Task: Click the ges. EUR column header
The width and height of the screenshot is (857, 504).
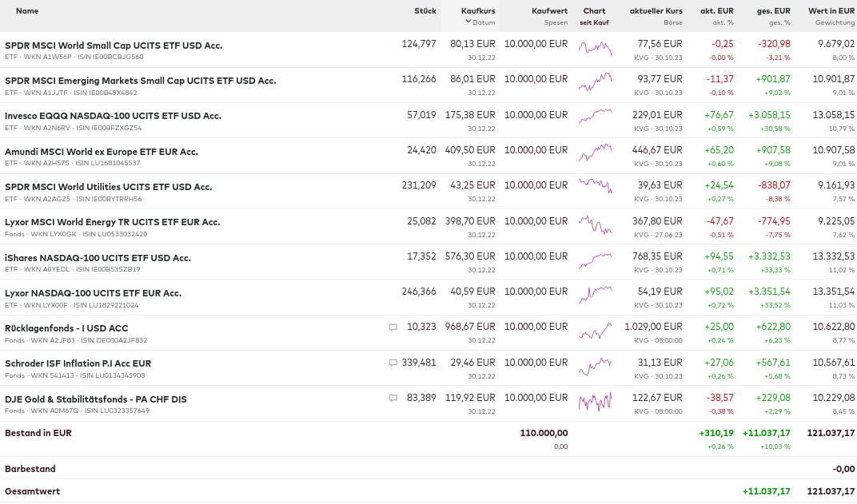Action: (773, 11)
